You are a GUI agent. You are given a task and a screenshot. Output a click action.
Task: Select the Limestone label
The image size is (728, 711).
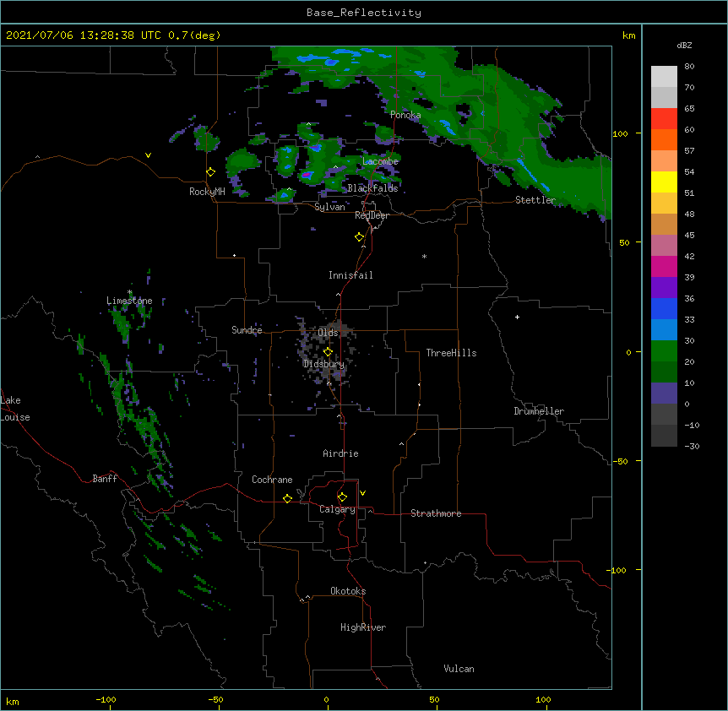pyautogui.click(x=129, y=301)
